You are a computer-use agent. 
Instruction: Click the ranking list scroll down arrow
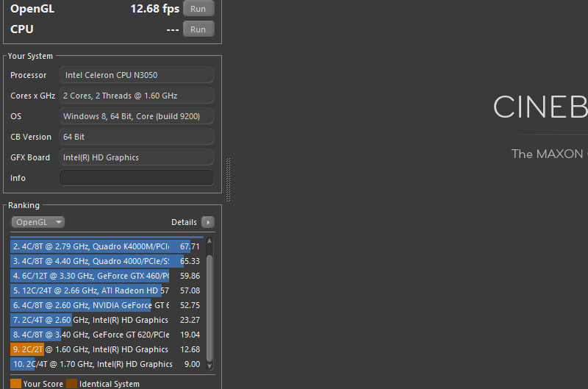[209, 365]
